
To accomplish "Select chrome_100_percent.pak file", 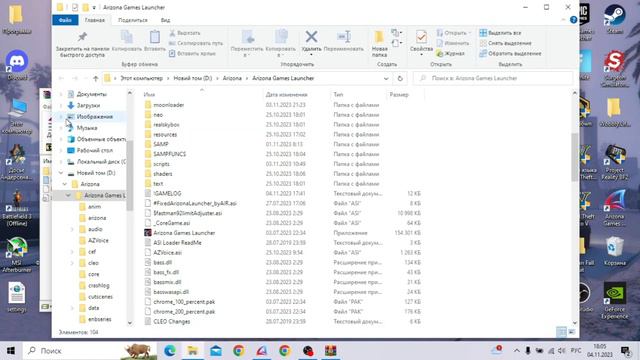I will (x=184, y=302).
